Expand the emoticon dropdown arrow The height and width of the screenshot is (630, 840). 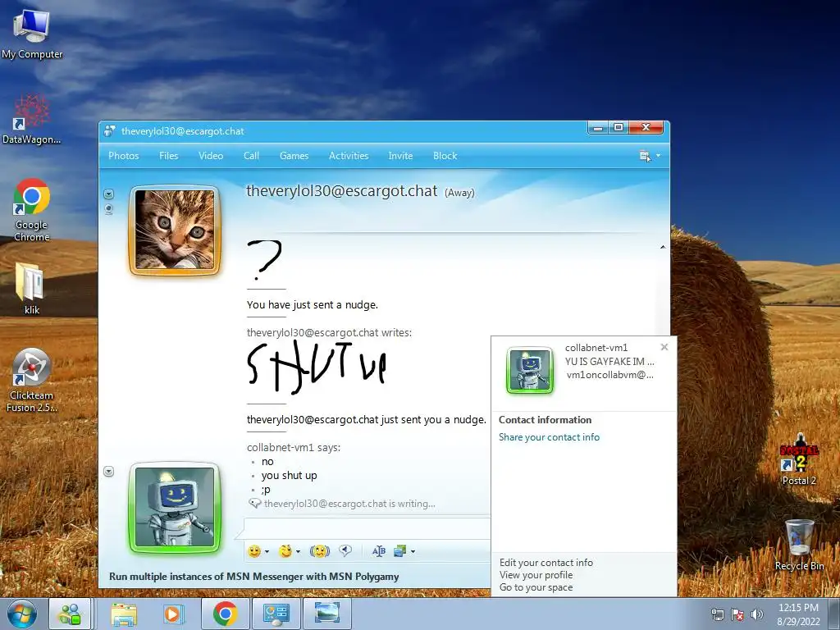point(267,551)
